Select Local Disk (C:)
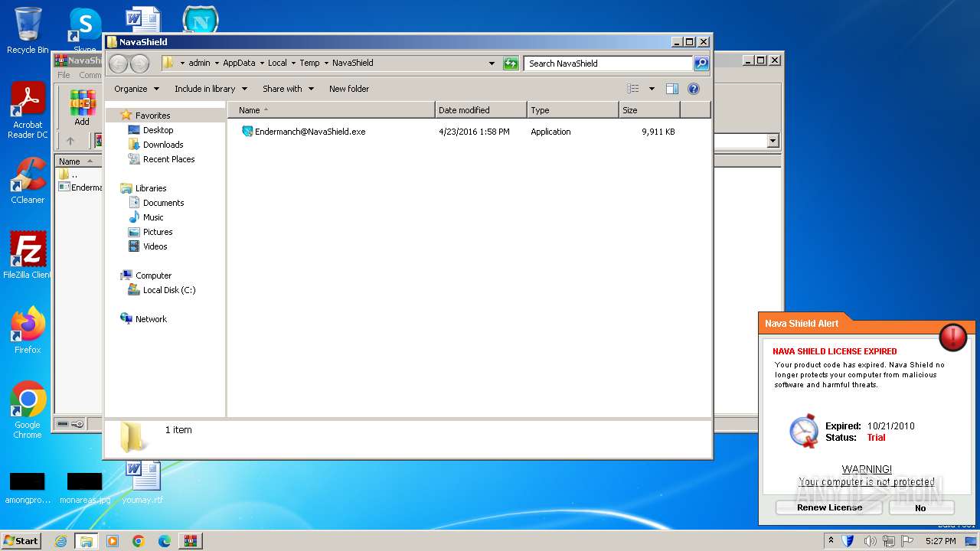The image size is (980, 551). tap(169, 290)
